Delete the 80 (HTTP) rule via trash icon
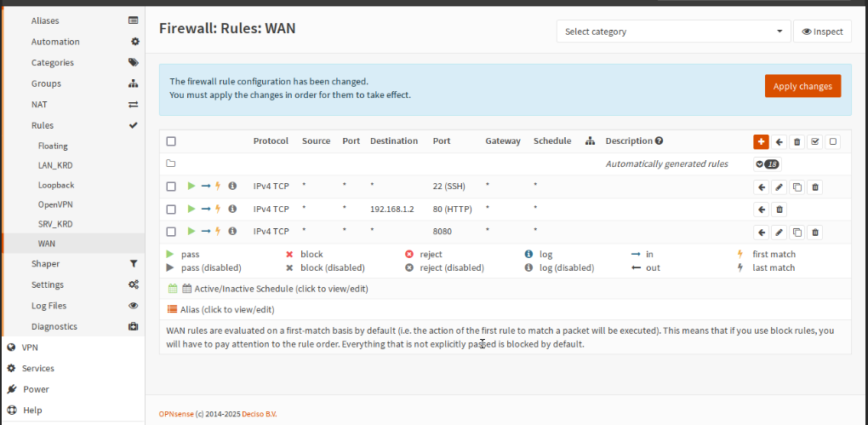The width and height of the screenshot is (868, 425). [779, 210]
